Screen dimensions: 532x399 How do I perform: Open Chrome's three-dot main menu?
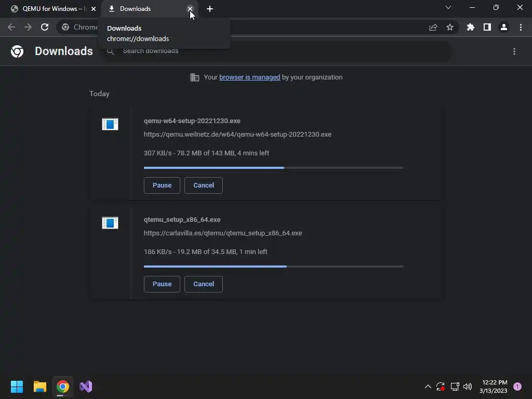521,27
